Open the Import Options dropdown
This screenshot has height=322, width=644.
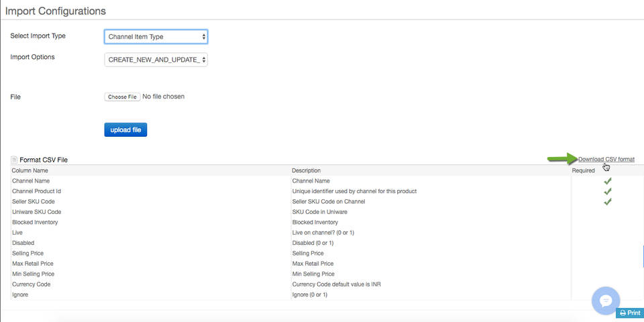coord(156,60)
